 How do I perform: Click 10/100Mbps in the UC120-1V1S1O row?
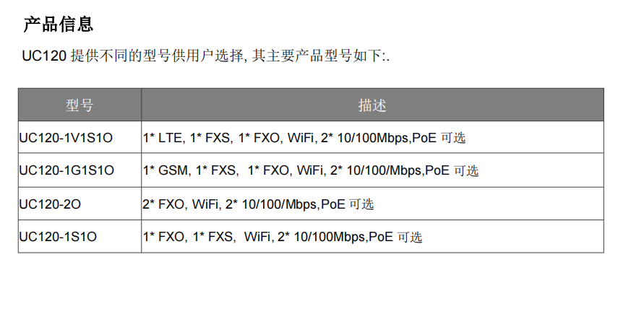pyautogui.click(x=374, y=137)
